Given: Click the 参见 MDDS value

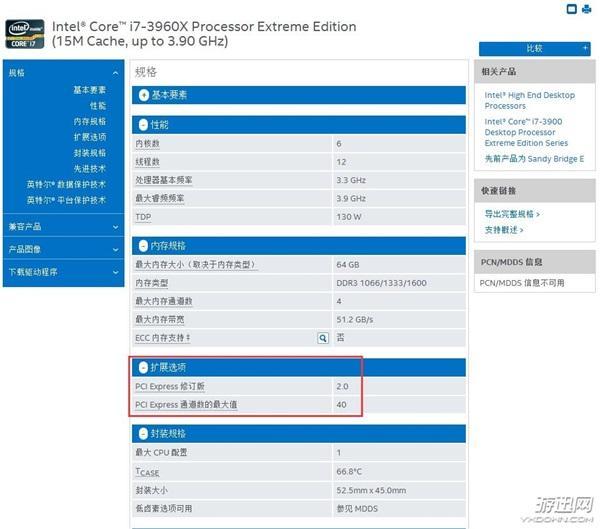Looking at the screenshot, I should (357, 509).
